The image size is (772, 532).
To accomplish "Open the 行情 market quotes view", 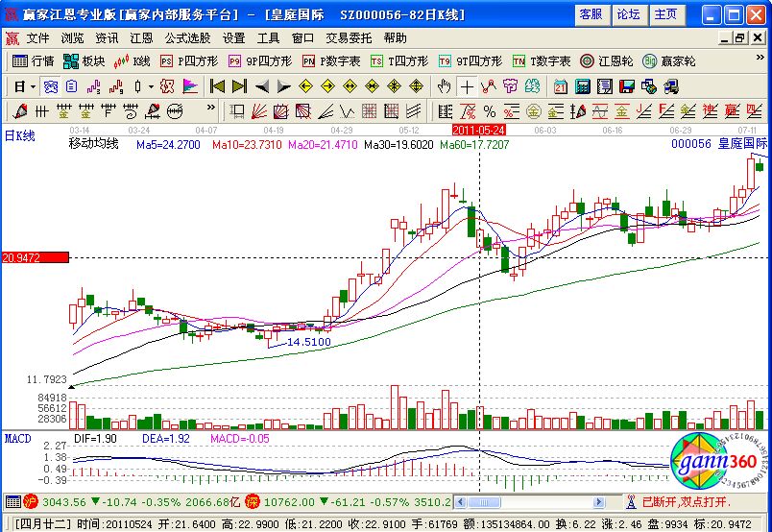I will [33, 61].
